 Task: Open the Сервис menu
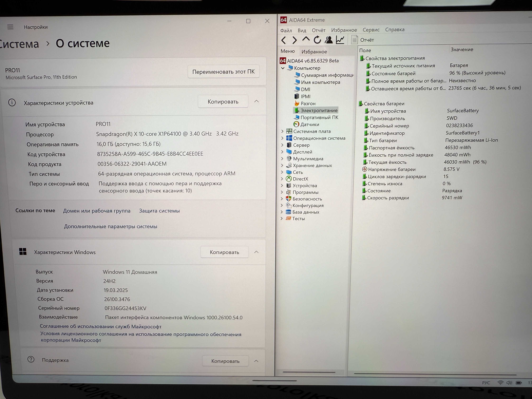coord(371,30)
